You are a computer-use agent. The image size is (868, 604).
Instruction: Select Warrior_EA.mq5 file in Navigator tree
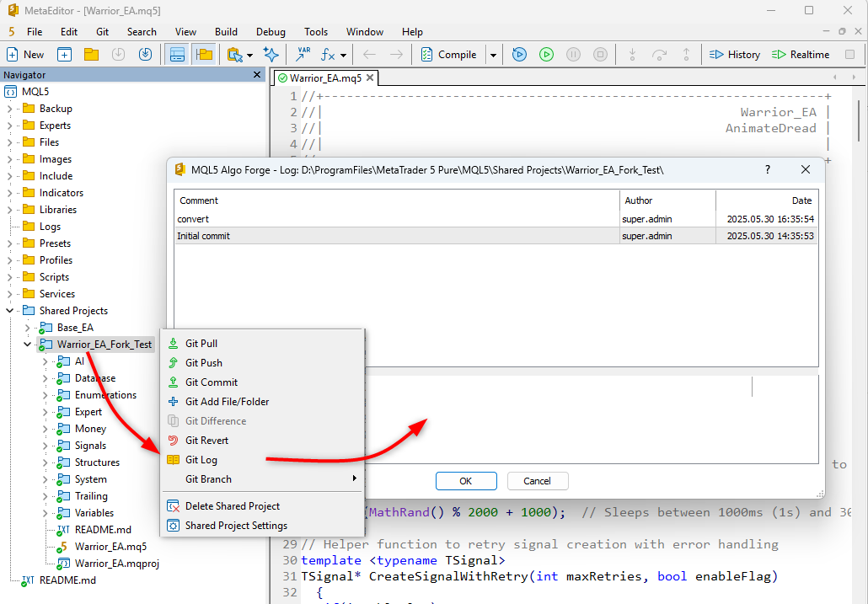110,547
